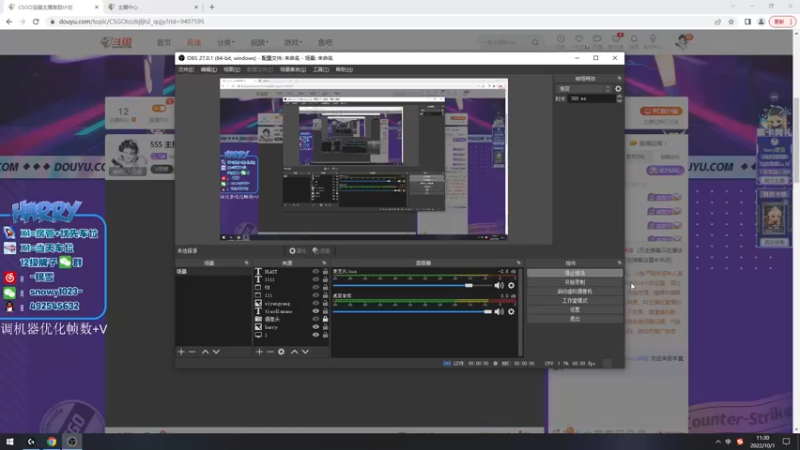Viewport: 800px width, 450px height.
Task: Toggle lock on harry source
Action: coord(325,327)
